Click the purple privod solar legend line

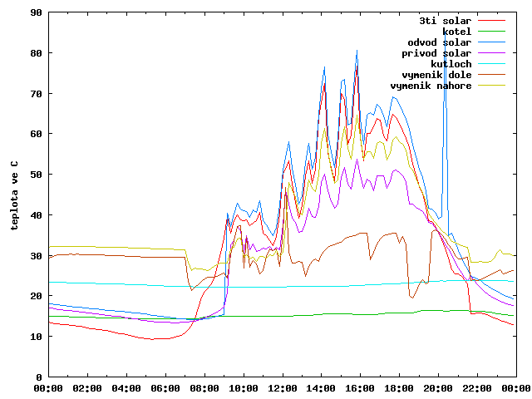(x=491, y=53)
